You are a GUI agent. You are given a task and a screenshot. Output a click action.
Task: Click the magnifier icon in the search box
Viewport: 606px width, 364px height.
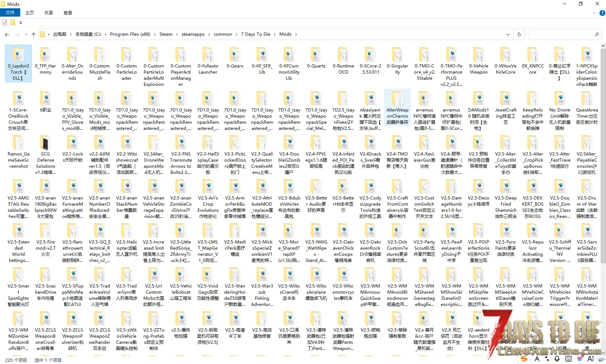[x=597, y=35]
